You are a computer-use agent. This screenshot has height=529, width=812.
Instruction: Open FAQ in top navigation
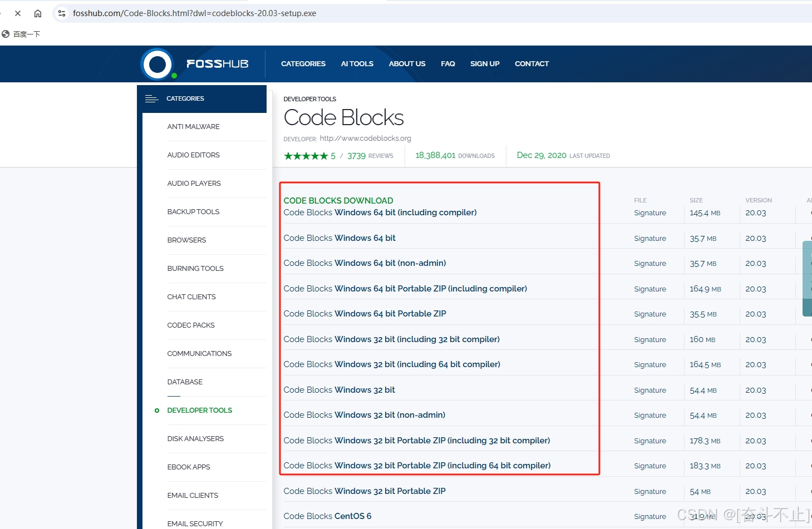(x=448, y=64)
